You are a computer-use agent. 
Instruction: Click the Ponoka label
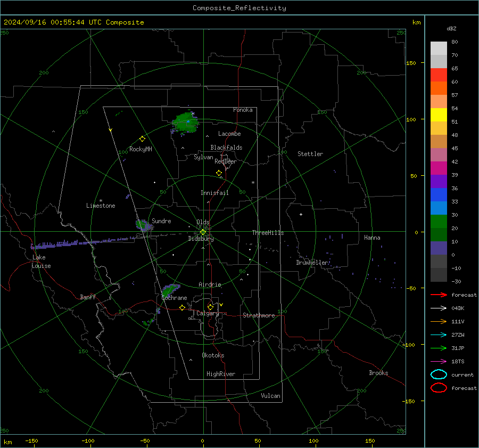tap(243, 110)
